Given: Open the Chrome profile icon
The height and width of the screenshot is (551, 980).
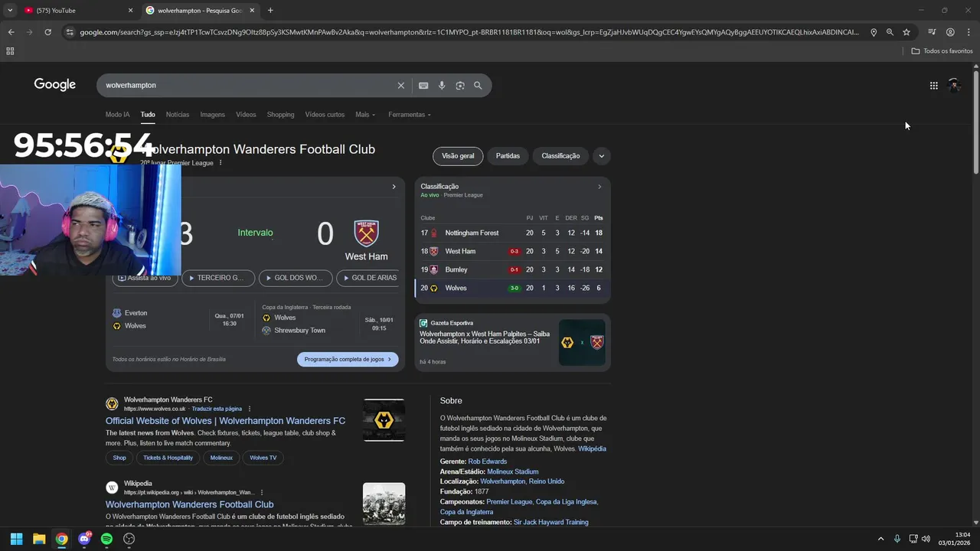Looking at the screenshot, I should (x=950, y=32).
